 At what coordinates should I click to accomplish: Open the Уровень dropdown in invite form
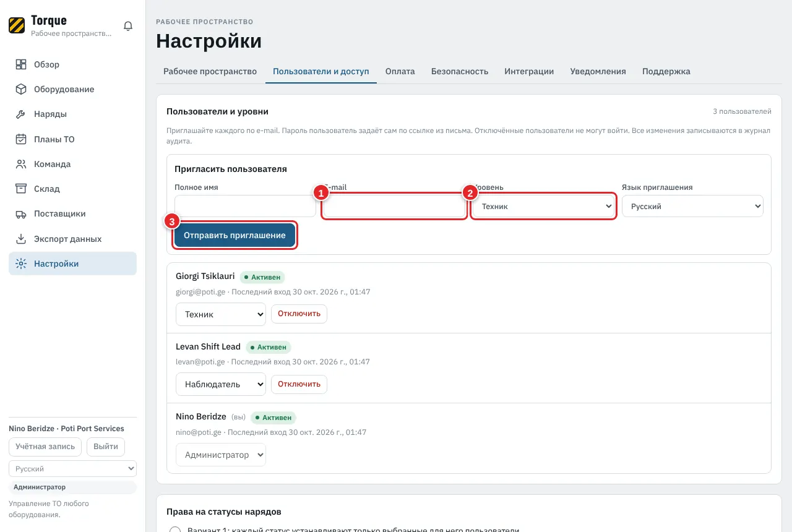click(x=543, y=206)
